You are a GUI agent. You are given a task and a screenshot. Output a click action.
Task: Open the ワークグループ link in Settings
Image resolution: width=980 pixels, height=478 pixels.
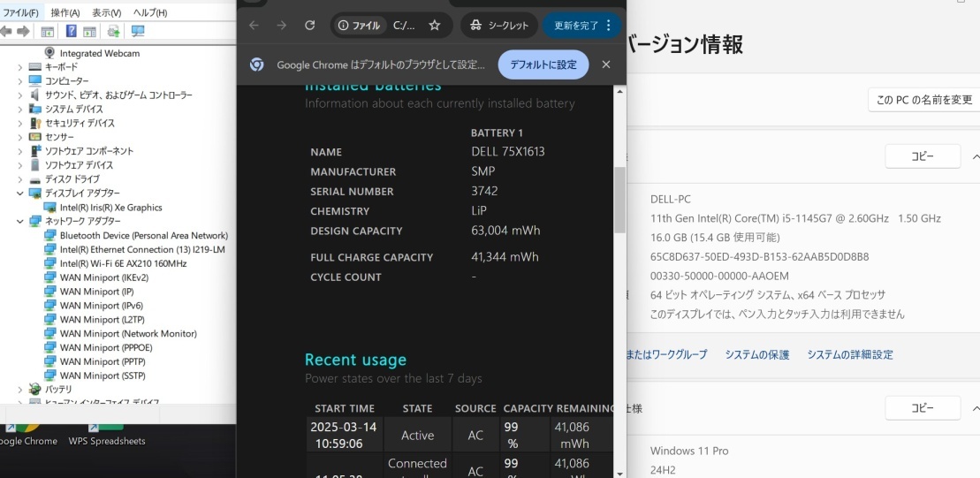pyautogui.click(x=667, y=354)
